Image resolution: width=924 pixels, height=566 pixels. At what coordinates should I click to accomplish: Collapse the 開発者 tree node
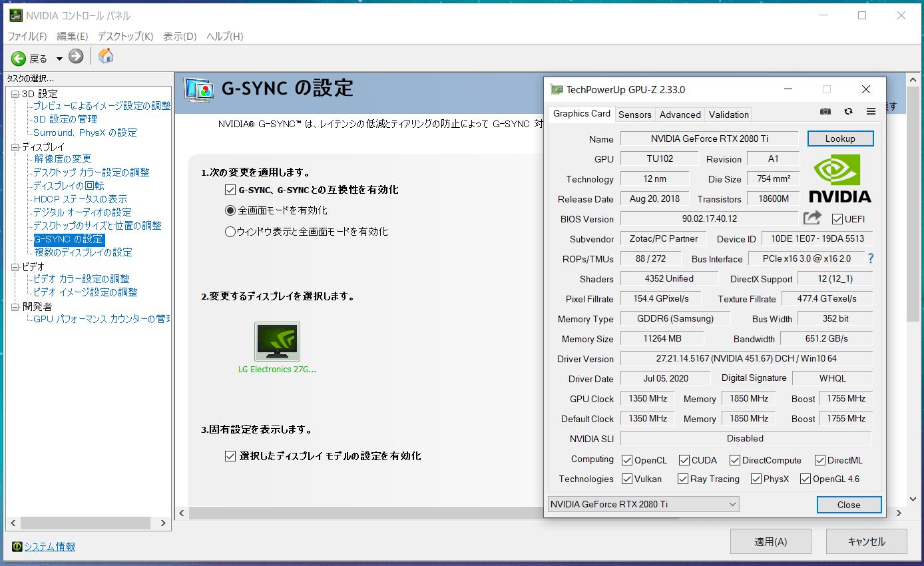[x=15, y=307]
